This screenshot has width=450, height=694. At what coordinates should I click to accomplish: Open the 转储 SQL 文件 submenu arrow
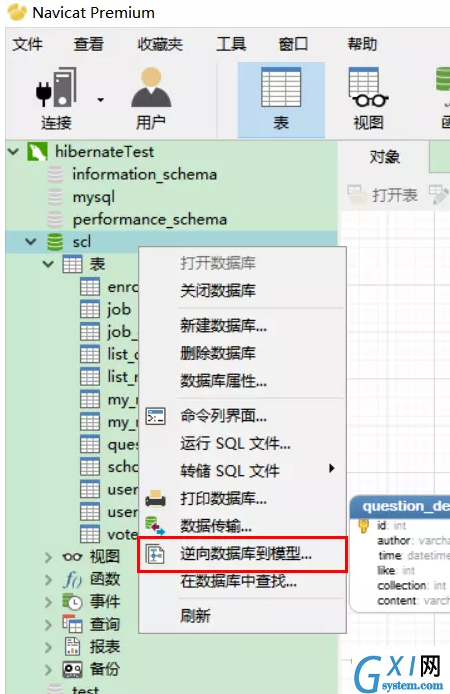[331, 469]
